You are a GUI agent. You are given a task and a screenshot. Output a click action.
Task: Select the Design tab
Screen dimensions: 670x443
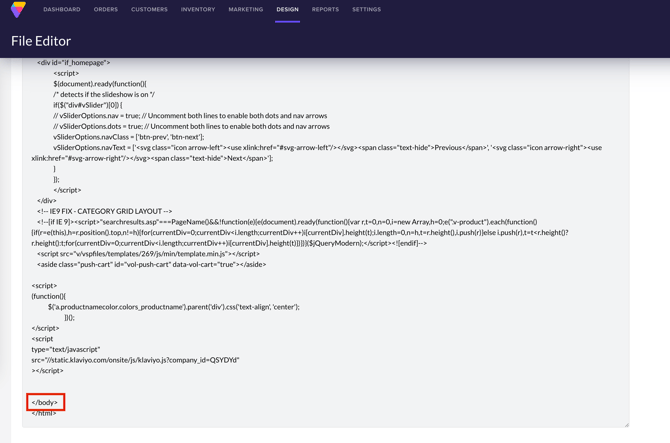point(287,10)
